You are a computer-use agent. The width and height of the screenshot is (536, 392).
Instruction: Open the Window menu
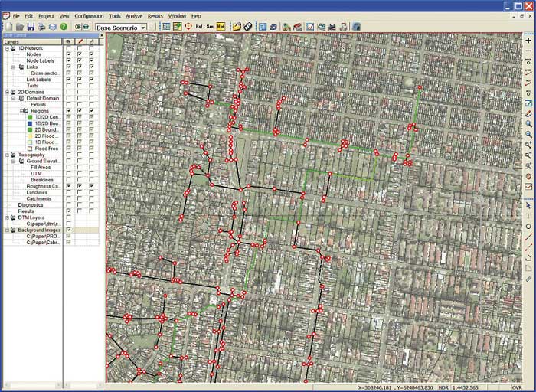pos(177,16)
